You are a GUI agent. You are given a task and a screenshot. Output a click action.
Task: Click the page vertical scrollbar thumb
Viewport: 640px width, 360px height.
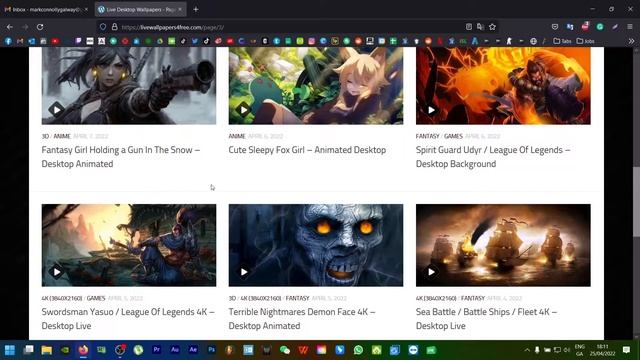tap(636, 201)
